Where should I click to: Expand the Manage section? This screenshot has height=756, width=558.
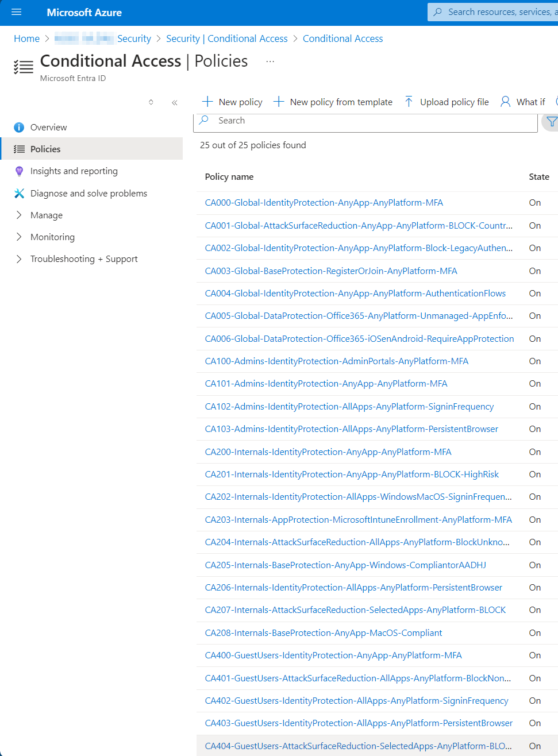pyautogui.click(x=19, y=215)
